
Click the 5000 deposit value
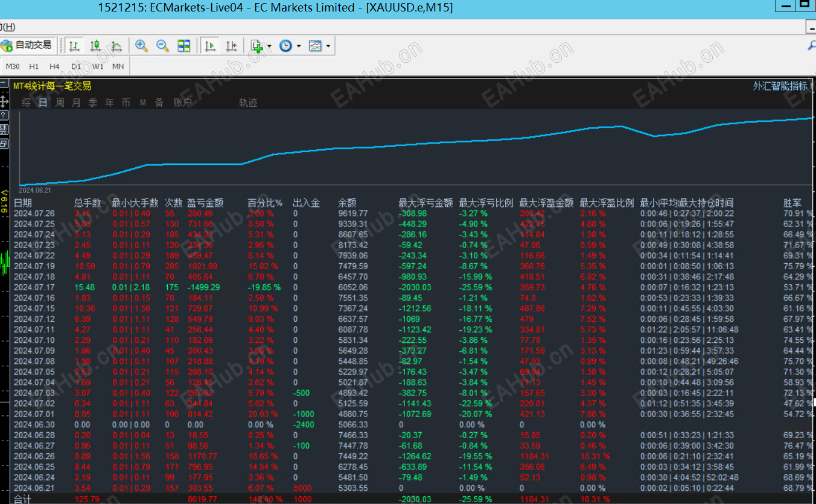click(302, 488)
